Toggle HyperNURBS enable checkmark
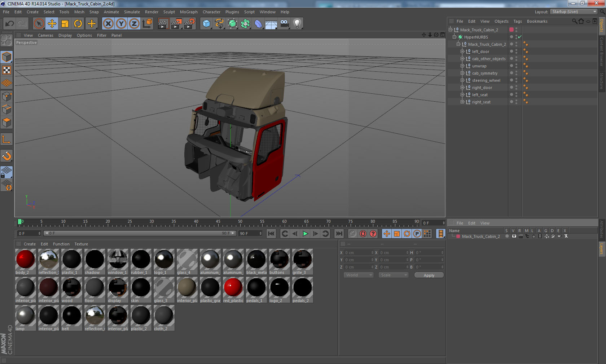606x364 pixels. pyautogui.click(x=520, y=37)
